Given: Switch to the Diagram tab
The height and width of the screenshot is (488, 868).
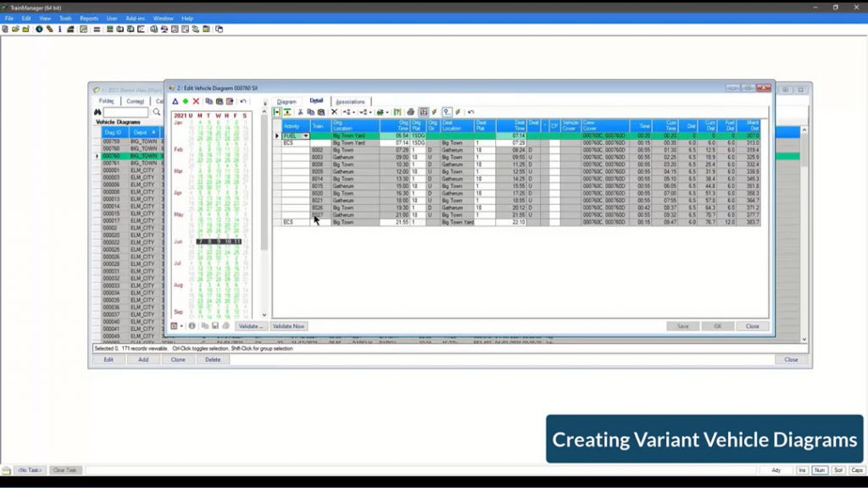Looking at the screenshot, I should click(x=287, y=102).
